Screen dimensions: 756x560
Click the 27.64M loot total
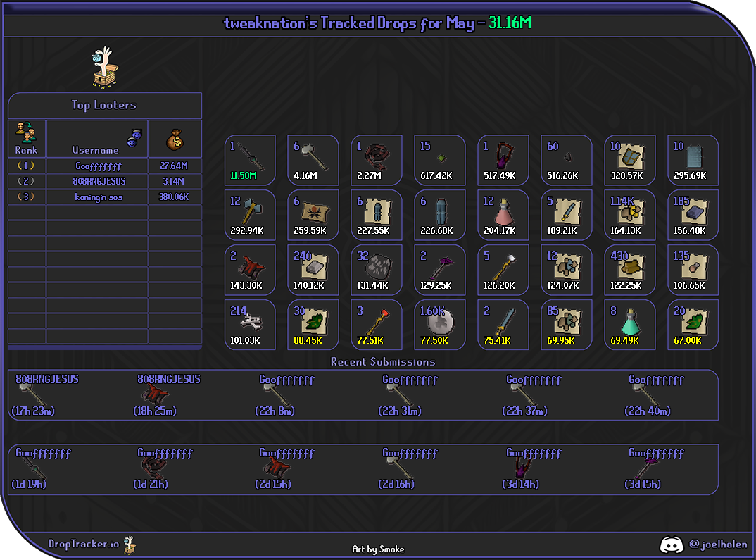click(x=174, y=166)
